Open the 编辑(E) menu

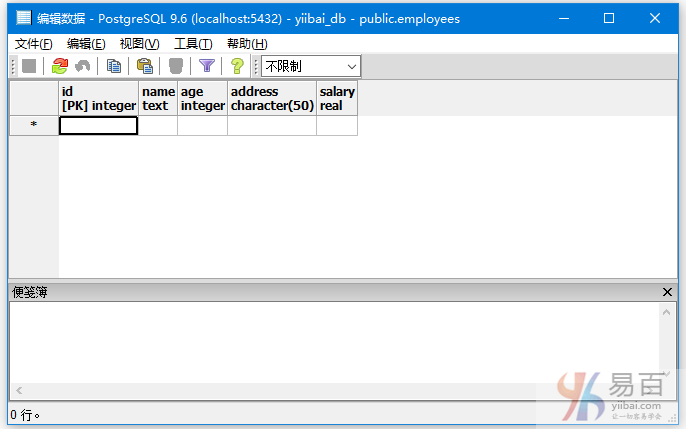point(86,43)
